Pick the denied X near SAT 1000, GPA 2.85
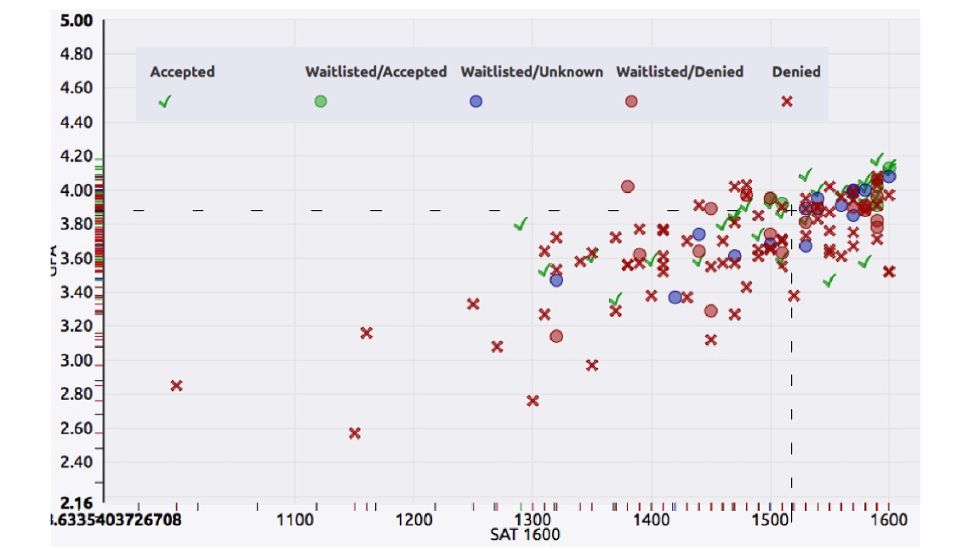 (x=177, y=386)
